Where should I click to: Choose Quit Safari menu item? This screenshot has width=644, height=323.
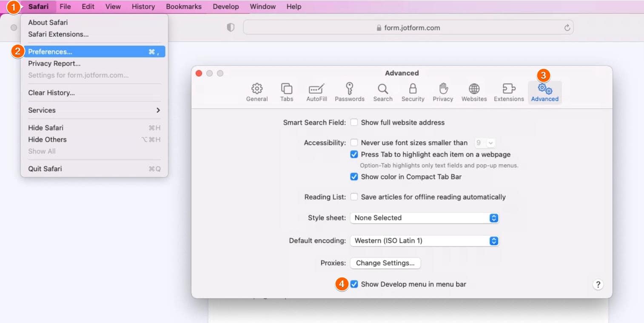(x=94, y=169)
